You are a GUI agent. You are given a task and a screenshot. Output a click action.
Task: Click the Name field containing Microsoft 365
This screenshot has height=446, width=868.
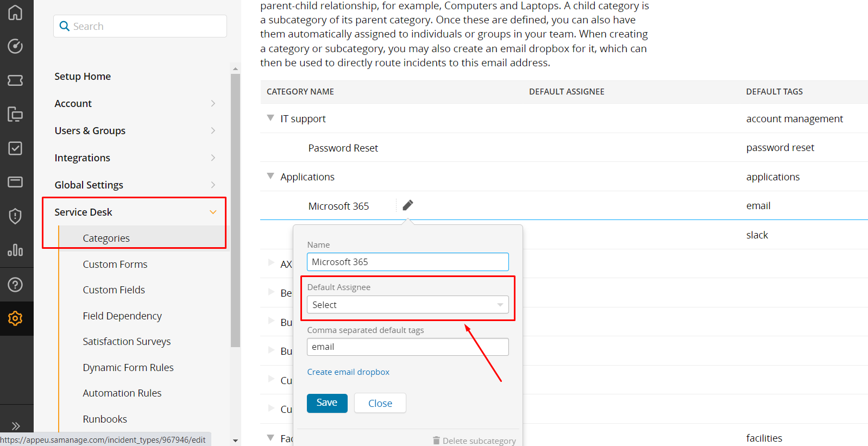407,262
